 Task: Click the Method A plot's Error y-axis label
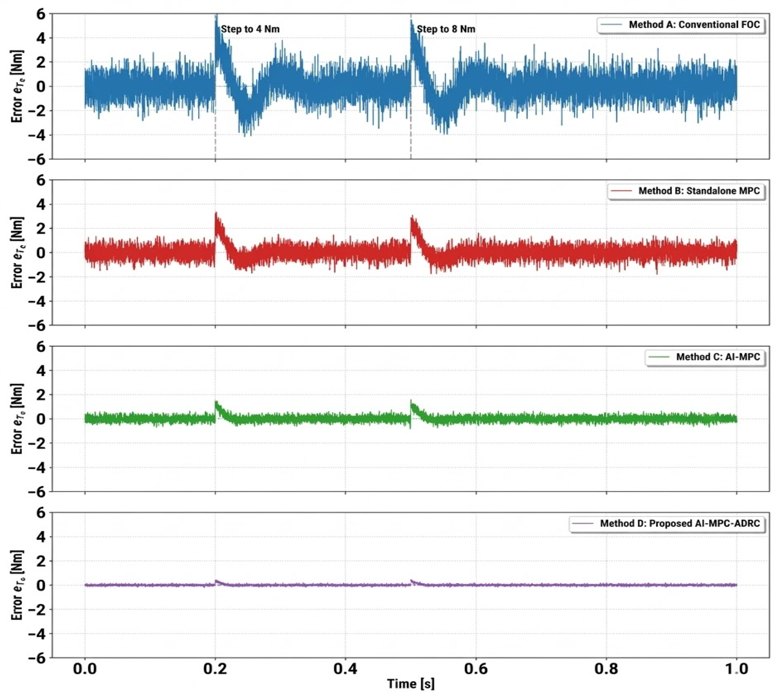[x=18, y=86]
